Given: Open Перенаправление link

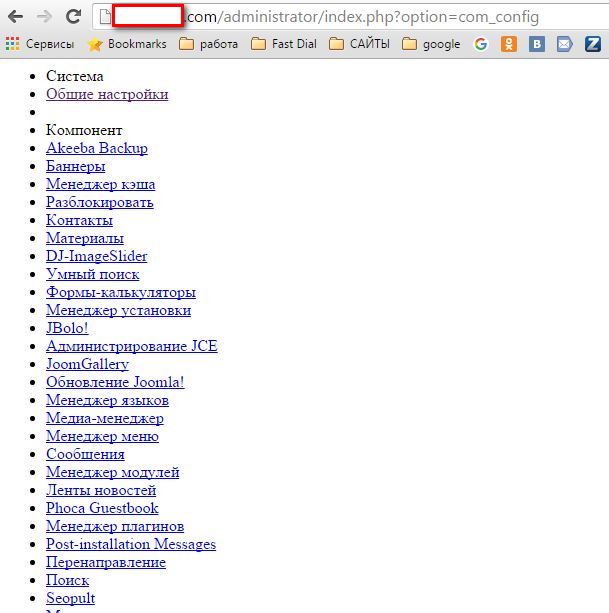Looking at the screenshot, I should (x=106, y=562).
